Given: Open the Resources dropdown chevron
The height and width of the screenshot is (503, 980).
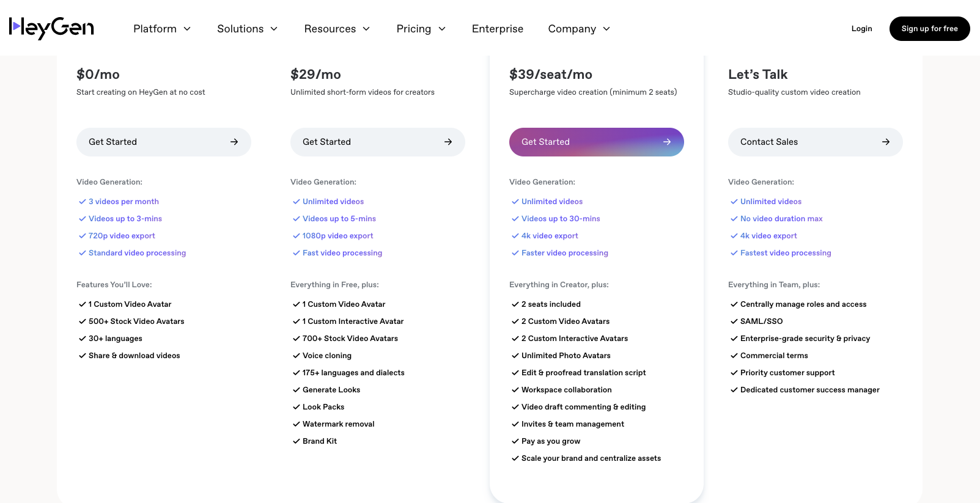Looking at the screenshot, I should click(366, 29).
